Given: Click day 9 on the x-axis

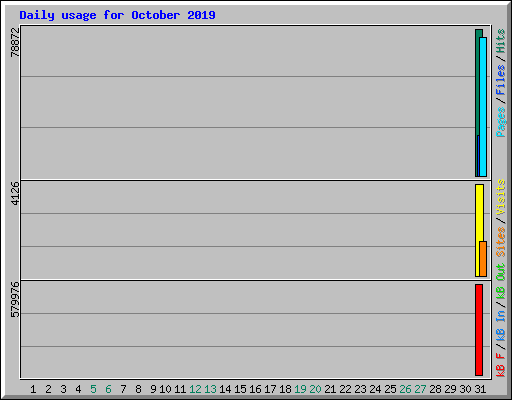Looking at the screenshot, I should click(x=153, y=389).
